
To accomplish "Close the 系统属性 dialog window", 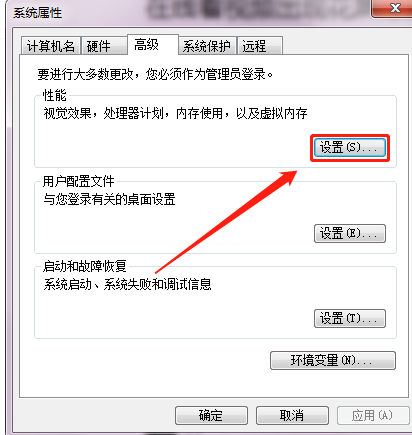I will [392, 8].
